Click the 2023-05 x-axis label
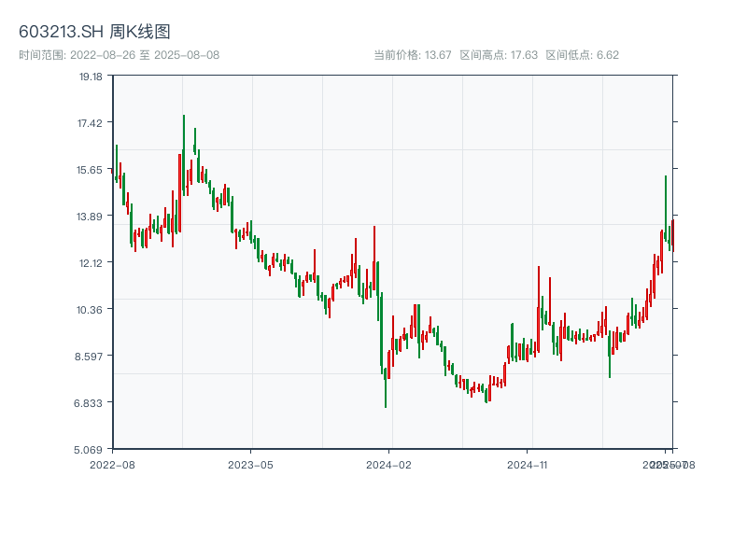The width and height of the screenshot is (747, 560). click(x=250, y=465)
